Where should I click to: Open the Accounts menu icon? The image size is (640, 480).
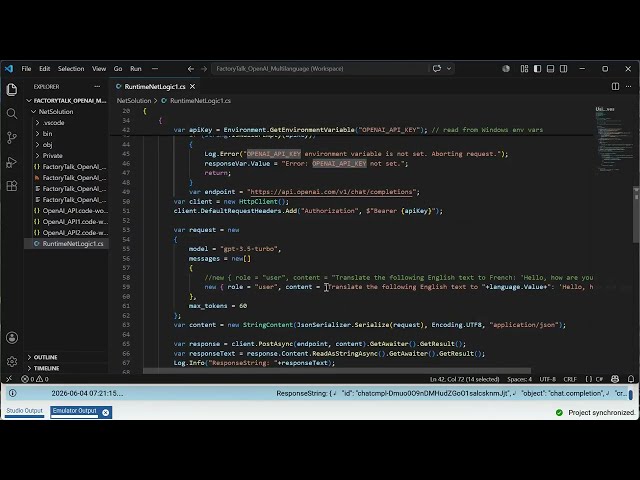[12, 338]
